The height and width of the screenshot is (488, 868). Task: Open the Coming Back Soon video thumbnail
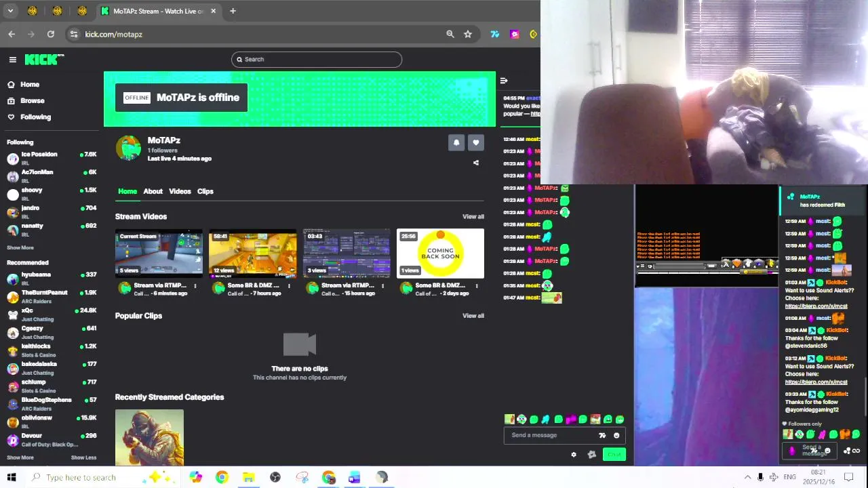click(440, 253)
